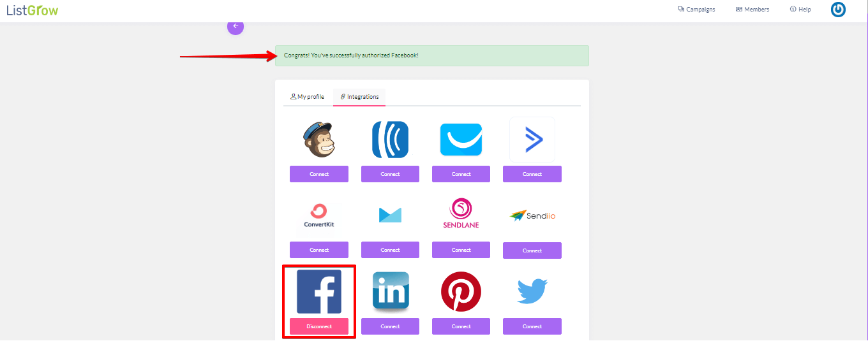
Task: Click the blue envelope integration logo
Action: pyautogui.click(x=390, y=215)
